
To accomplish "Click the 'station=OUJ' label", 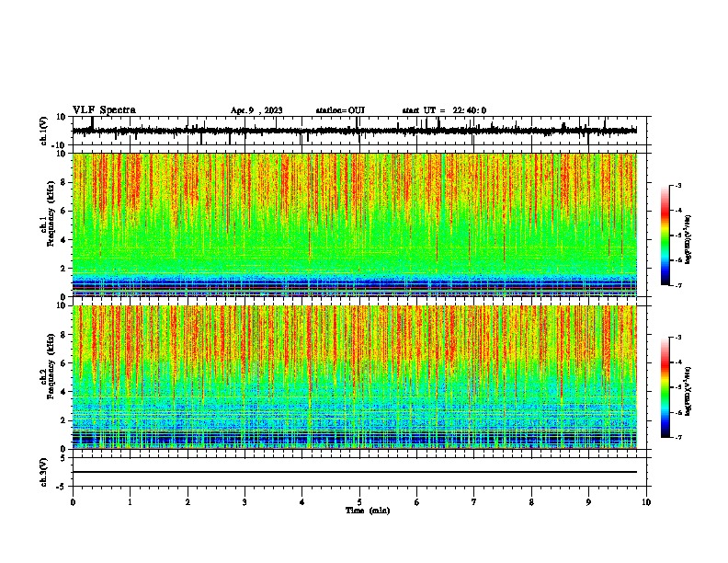I will (x=340, y=110).
